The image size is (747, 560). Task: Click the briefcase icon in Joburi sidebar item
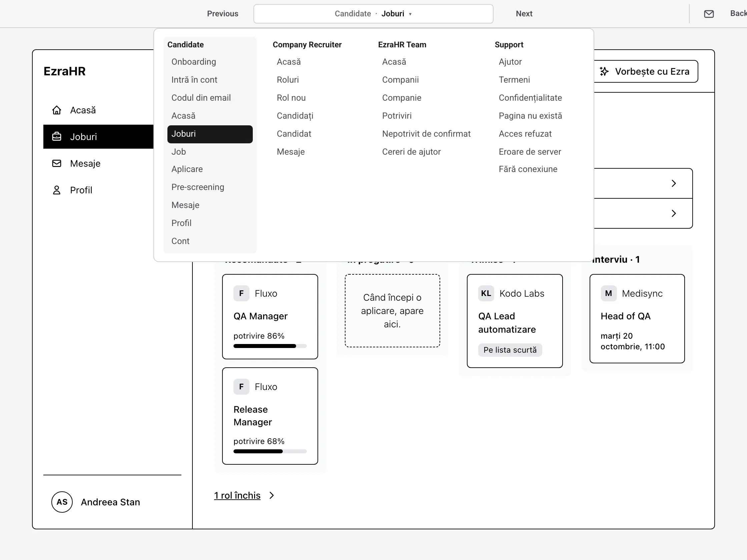tap(57, 137)
